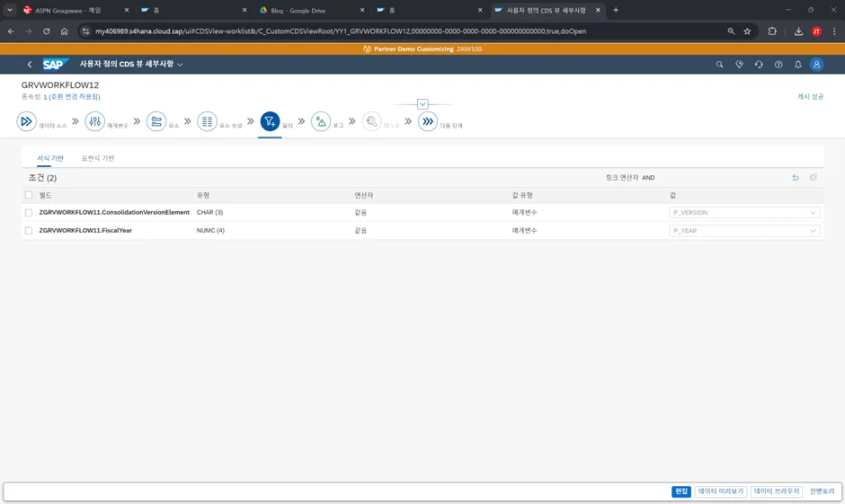Go to the 다음 단계 step icon

coord(428,121)
